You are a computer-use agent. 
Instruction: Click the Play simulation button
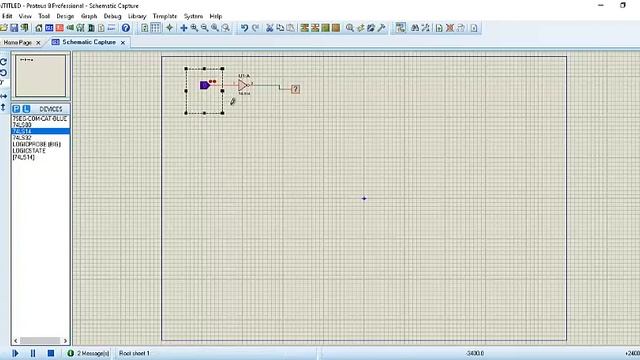(15, 353)
